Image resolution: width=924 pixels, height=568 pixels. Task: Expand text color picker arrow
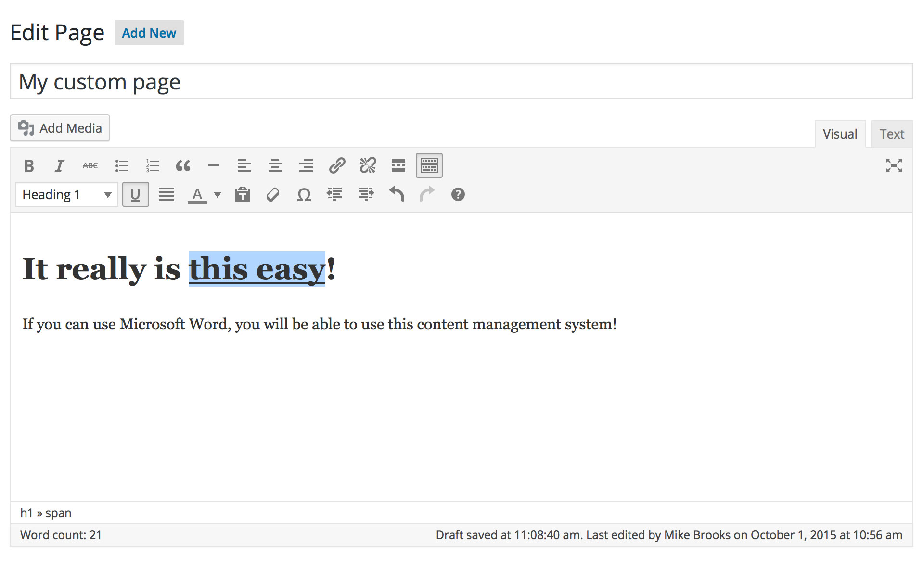[218, 195]
